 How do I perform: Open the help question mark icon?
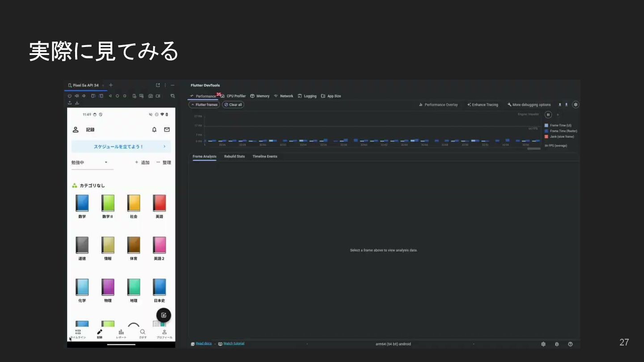coord(570,344)
